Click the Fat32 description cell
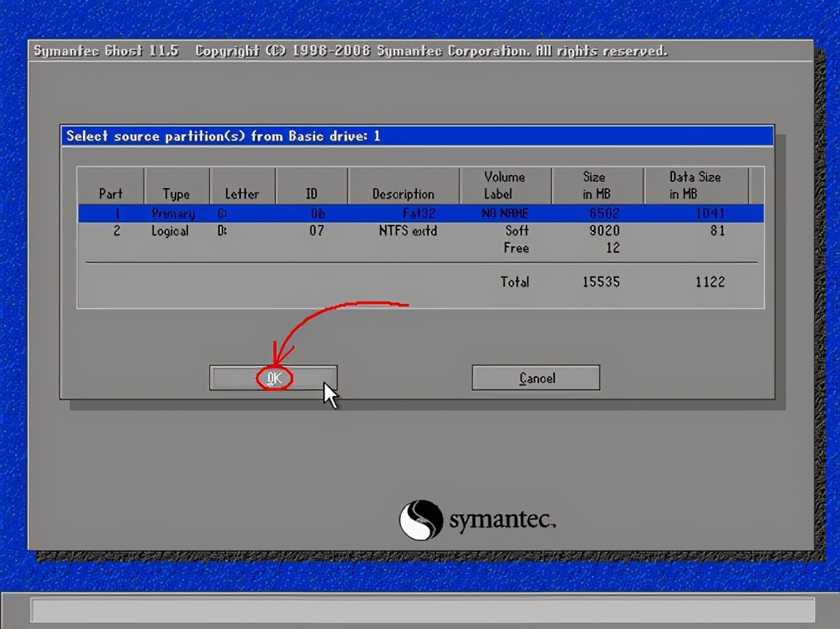Screen dimensions: 840x629 (x=419, y=214)
